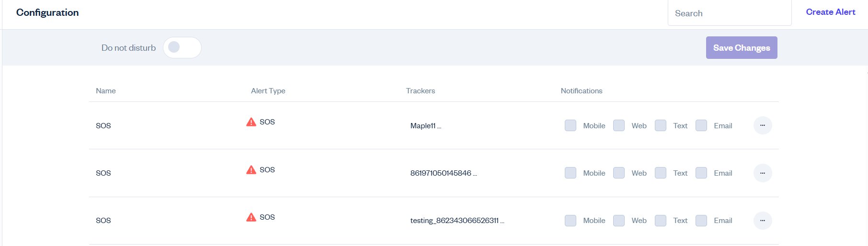This screenshot has width=868, height=246.
Task: Click the SOS warning icon for tracker 861971050145846
Action: (251, 170)
